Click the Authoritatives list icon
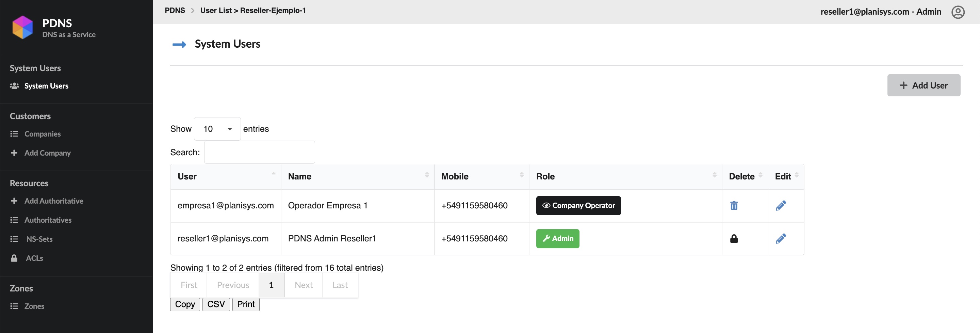980x333 pixels. [x=14, y=220]
